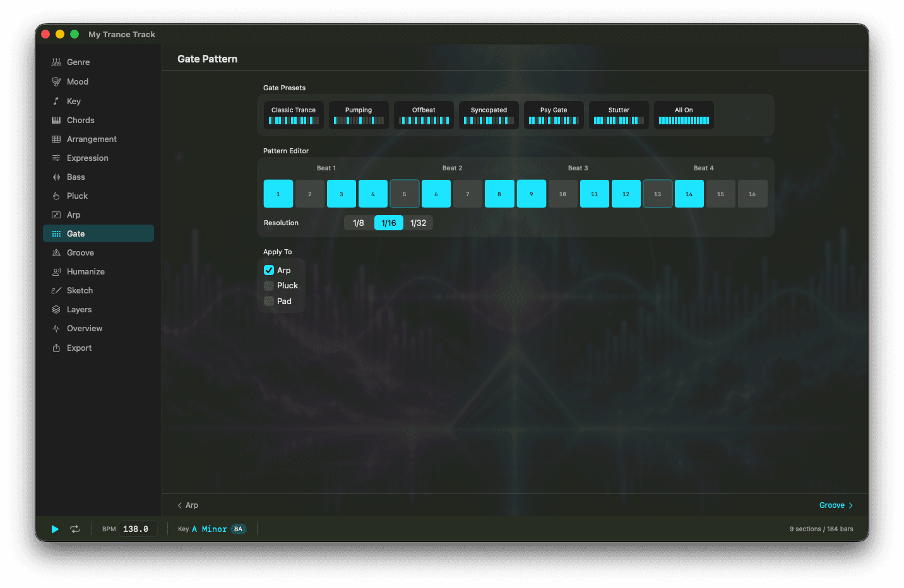This screenshot has height=588, width=904.
Task: Toggle the loop button in transport bar
Action: tap(75, 529)
